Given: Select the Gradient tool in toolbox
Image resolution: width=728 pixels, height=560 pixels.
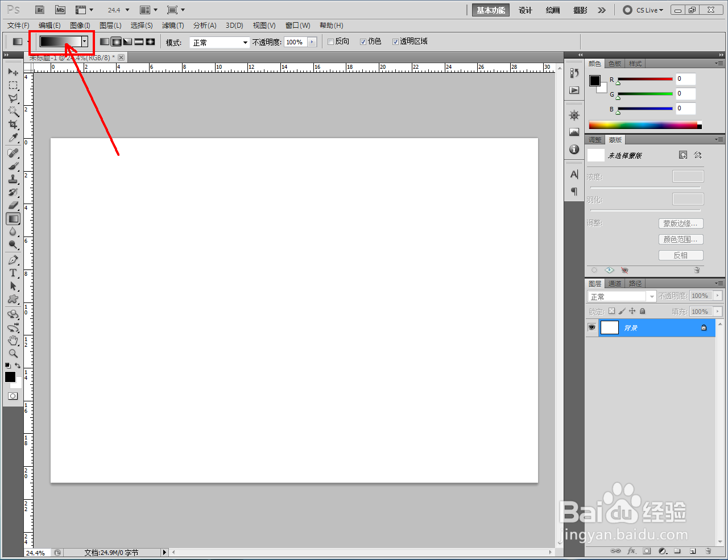Looking at the screenshot, I should (x=13, y=218).
